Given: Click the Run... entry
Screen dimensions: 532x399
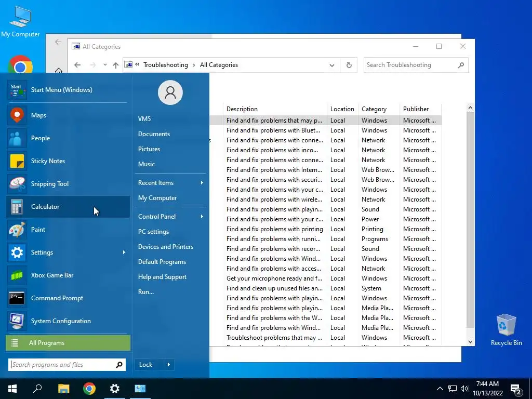Looking at the screenshot, I should click(146, 292).
